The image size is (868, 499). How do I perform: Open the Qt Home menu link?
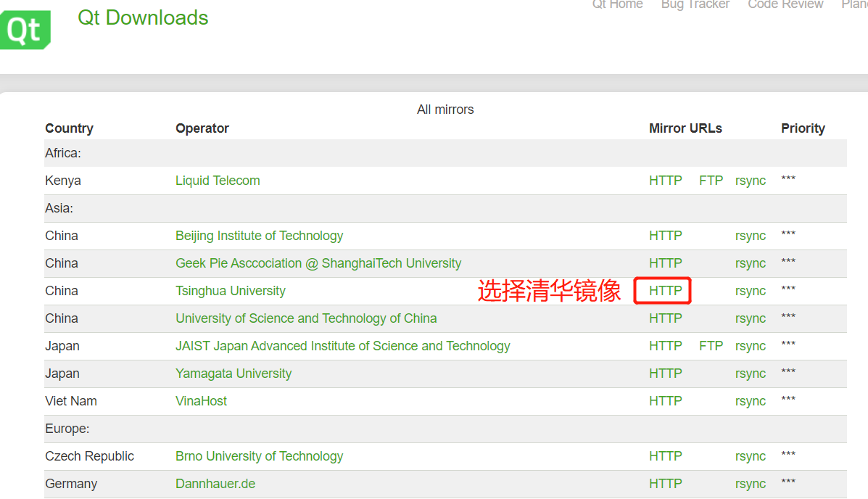click(x=617, y=4)
